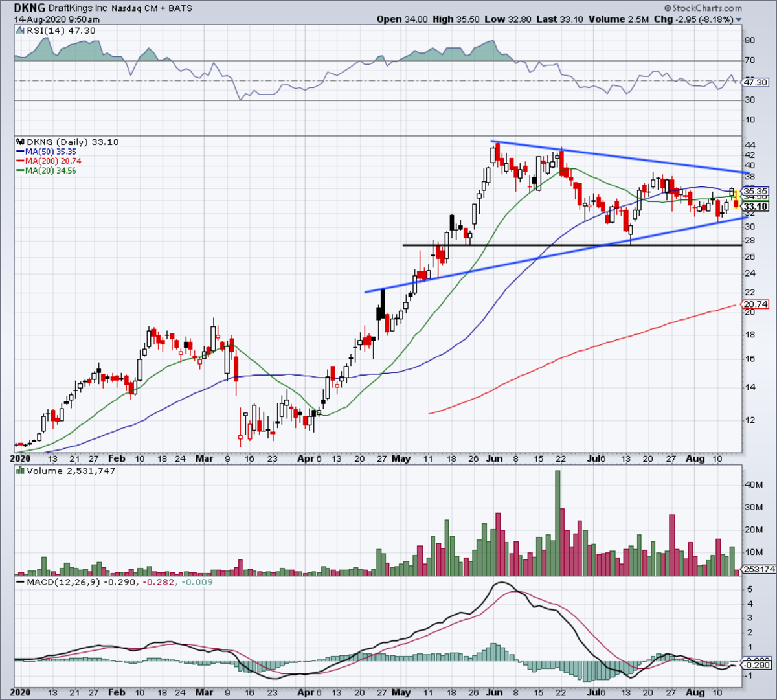
Task: Click the -0.290 MACD value tag
Action: 755,665
